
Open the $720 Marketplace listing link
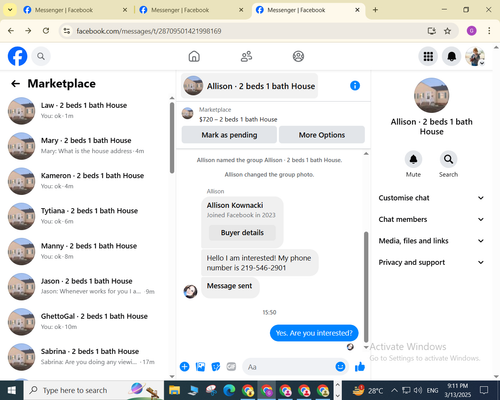(238, 119)
